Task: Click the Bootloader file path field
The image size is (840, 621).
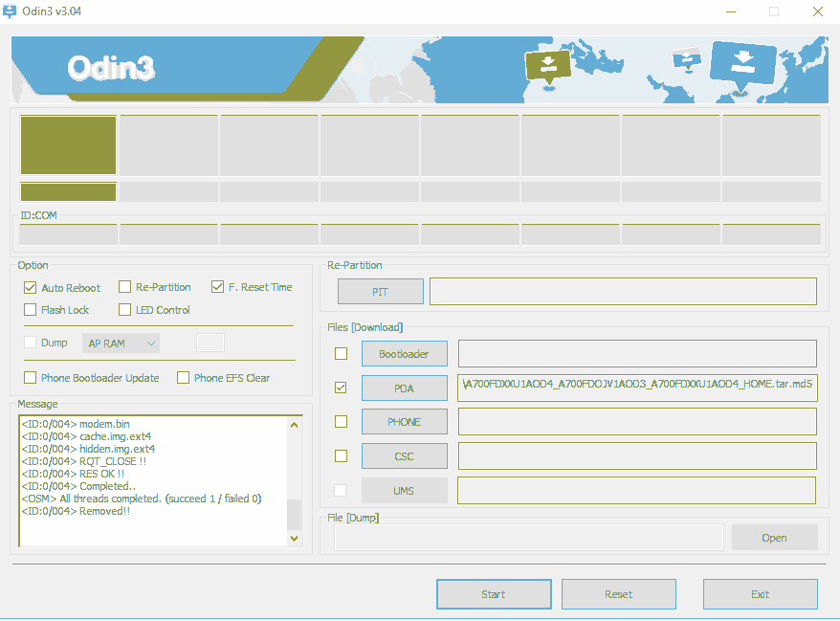Action: click(637, 354)
